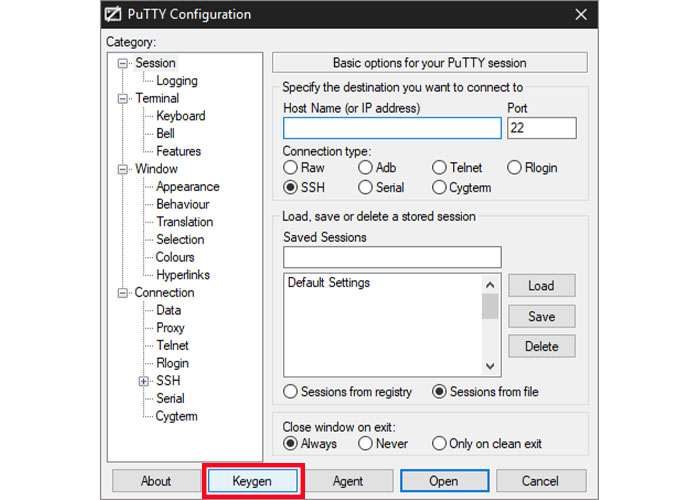Open the Telnet category in tree
The width and height of the screenshot is (700, 500).
(172, 346)
